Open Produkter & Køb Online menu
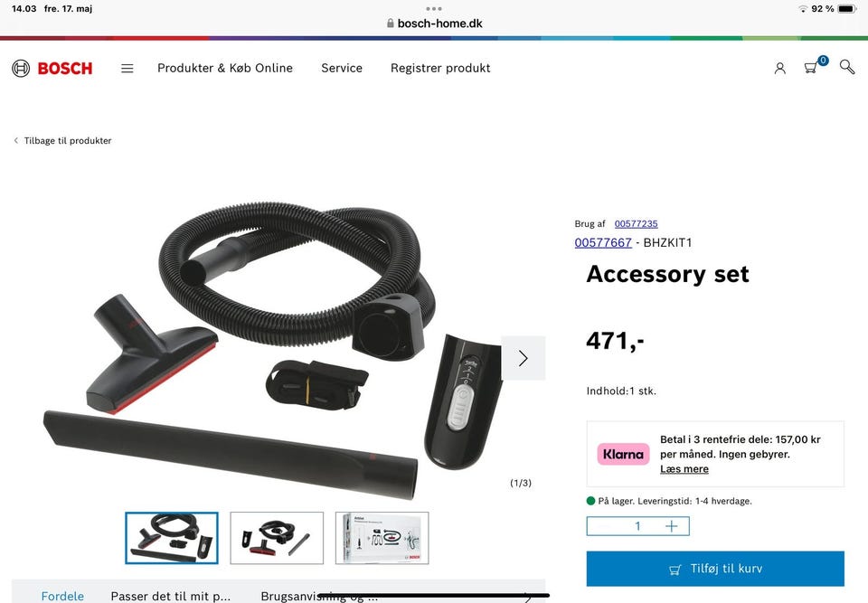The width and height of the screenshot is (868, 603). point(225,68)
